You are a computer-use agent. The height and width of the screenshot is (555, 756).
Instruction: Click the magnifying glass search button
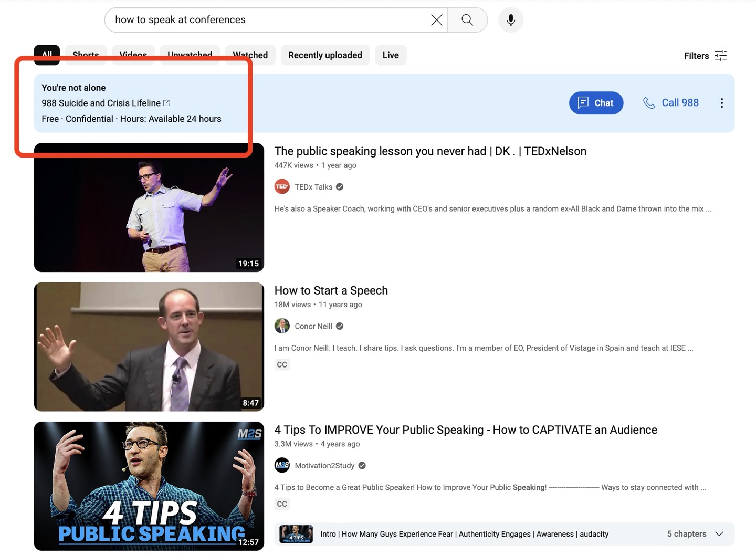(x=467, y=20)
